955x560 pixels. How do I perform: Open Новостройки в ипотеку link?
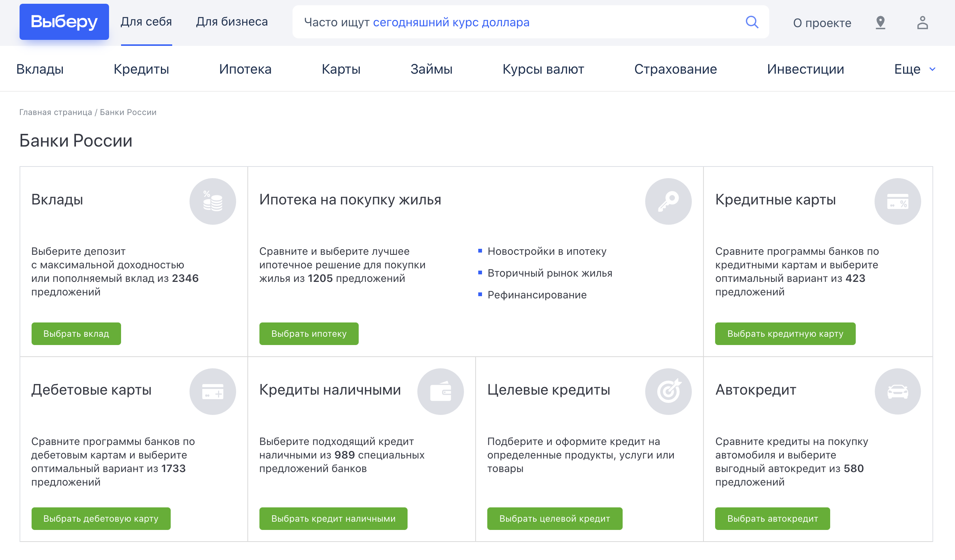point(546,251)
